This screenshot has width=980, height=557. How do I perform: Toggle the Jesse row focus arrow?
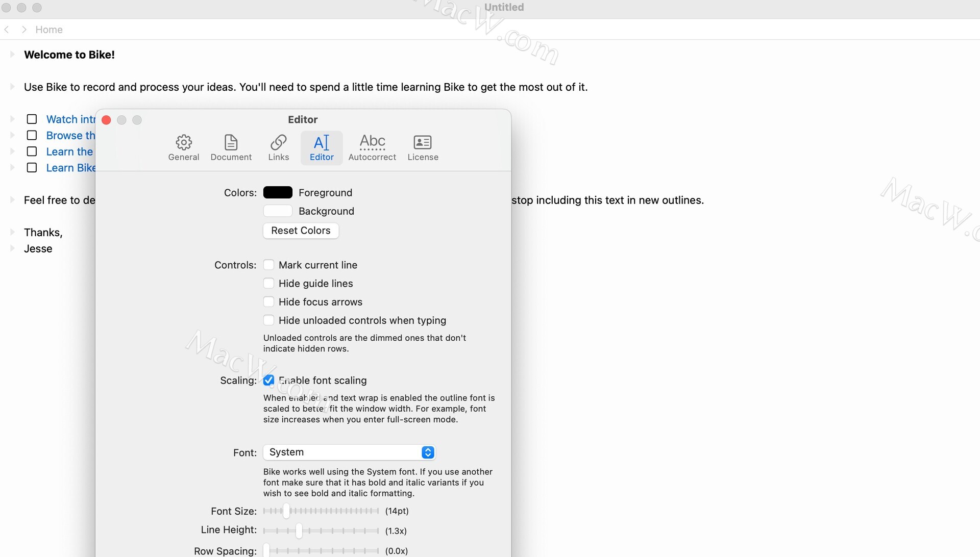[12, 248]
